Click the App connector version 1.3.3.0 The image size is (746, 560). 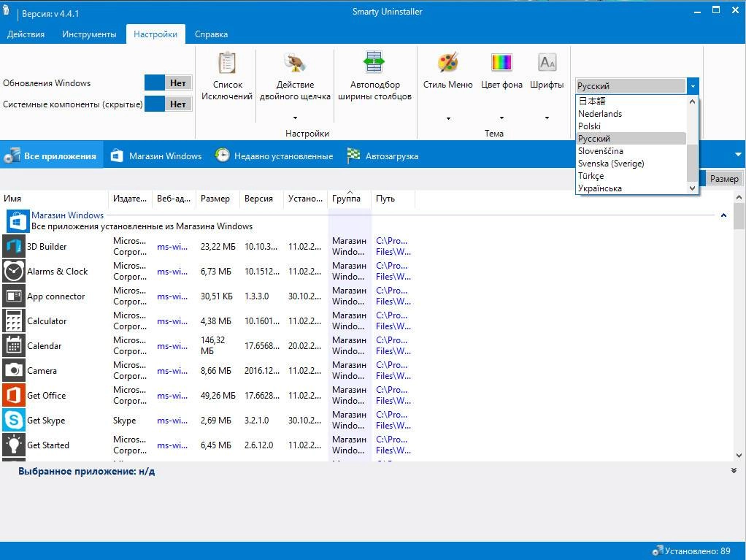(256, 296)
